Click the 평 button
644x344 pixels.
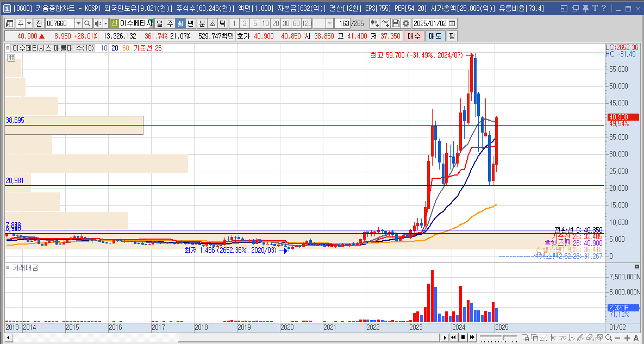tap(452, 36)
